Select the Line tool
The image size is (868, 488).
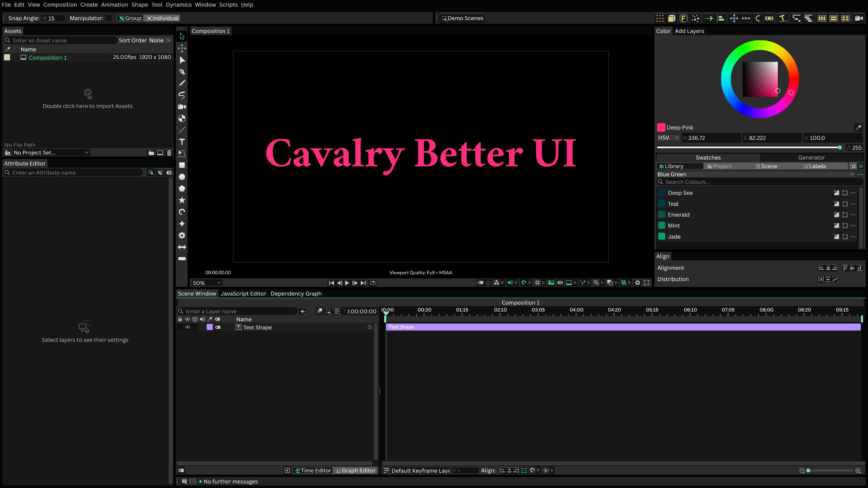point(182,130)
